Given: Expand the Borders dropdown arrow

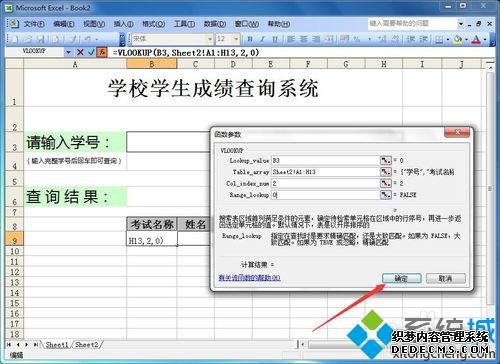Looking at the screenshot, I should tap(448, 39).
